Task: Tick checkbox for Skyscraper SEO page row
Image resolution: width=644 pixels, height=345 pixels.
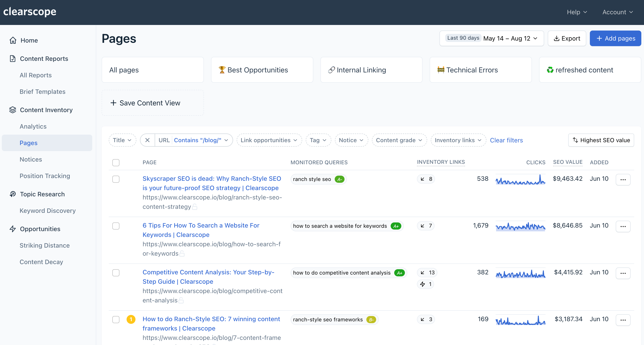Action: point(116,179)
